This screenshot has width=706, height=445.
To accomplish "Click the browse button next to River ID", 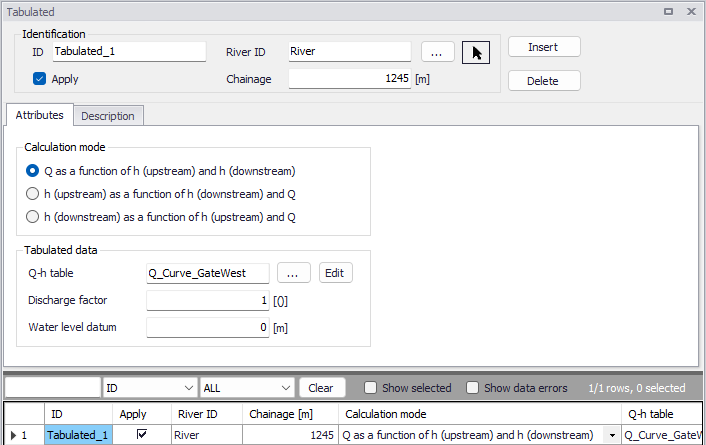I will 438,52.
